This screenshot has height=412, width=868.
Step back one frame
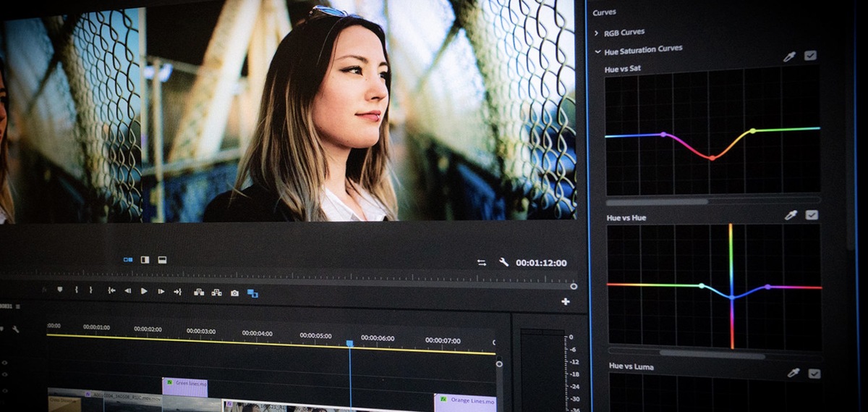(128, 291)
